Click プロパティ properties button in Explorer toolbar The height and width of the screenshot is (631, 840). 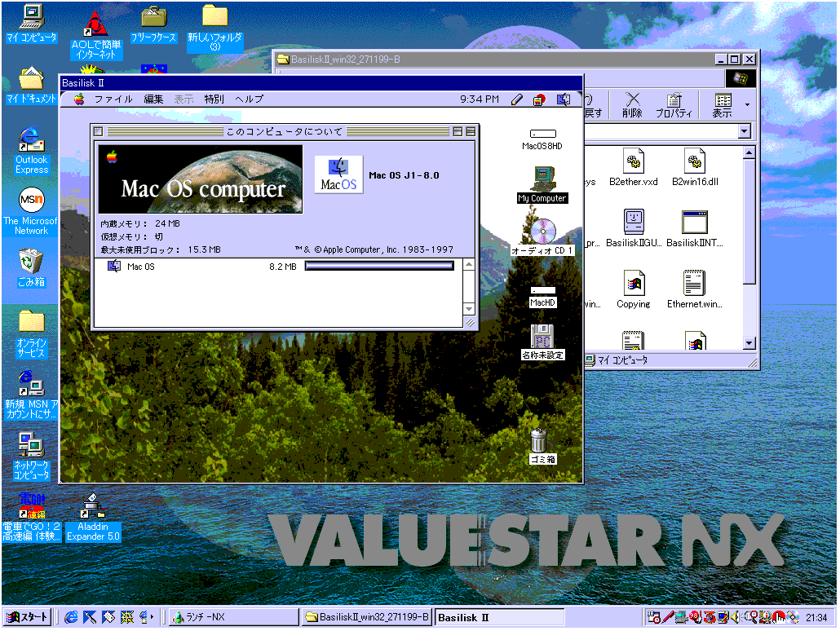pos(674,105)
